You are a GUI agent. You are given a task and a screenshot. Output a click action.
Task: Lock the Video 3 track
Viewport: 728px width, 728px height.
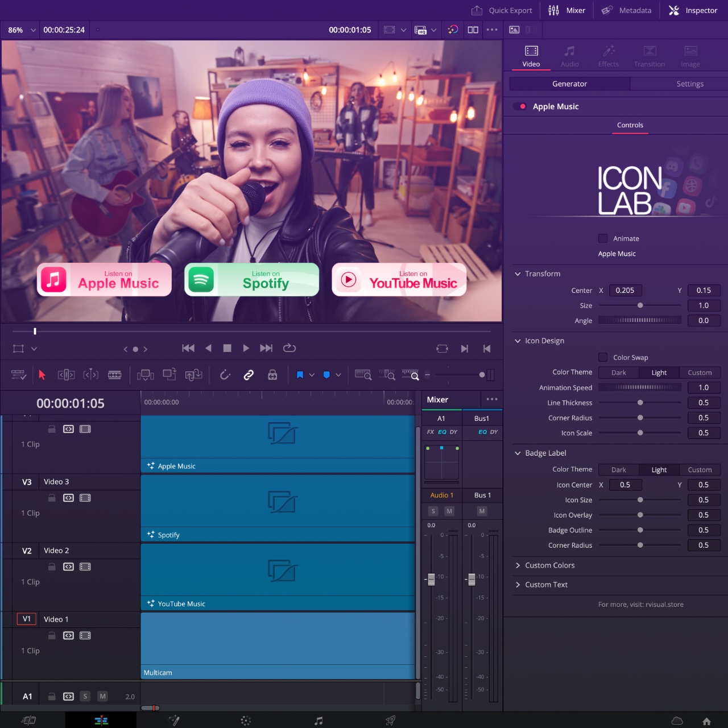click(x=52, y=498)
